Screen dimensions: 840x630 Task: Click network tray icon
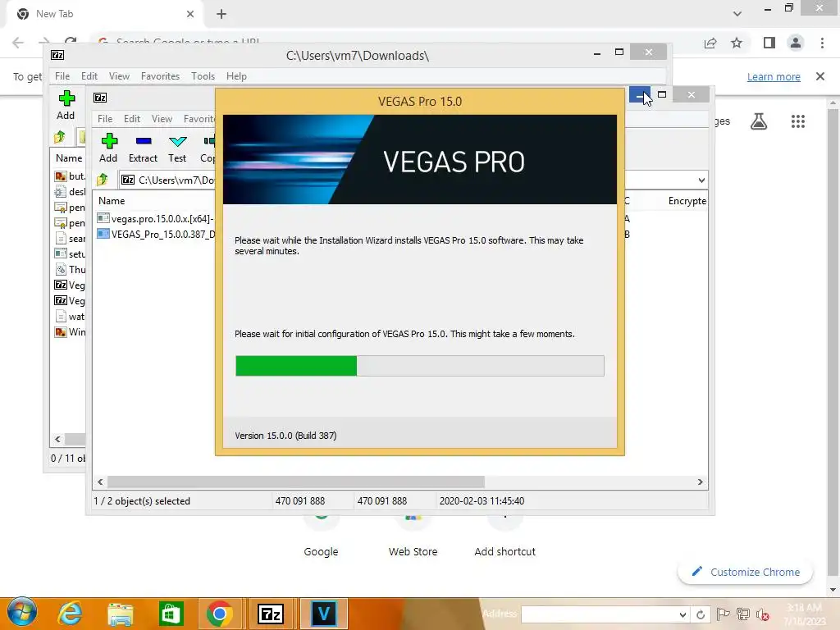(742, 614)
